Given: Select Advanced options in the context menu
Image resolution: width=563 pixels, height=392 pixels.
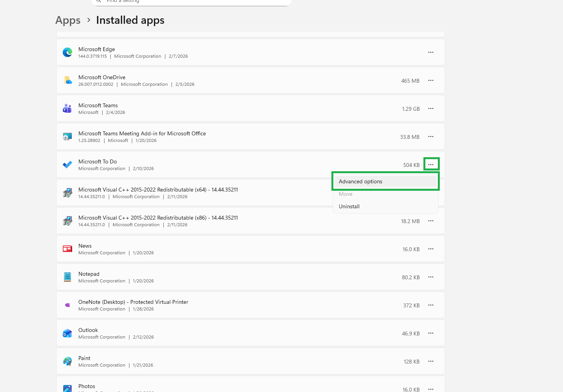Looking at the screenshot, I should [x=385, y=181].
